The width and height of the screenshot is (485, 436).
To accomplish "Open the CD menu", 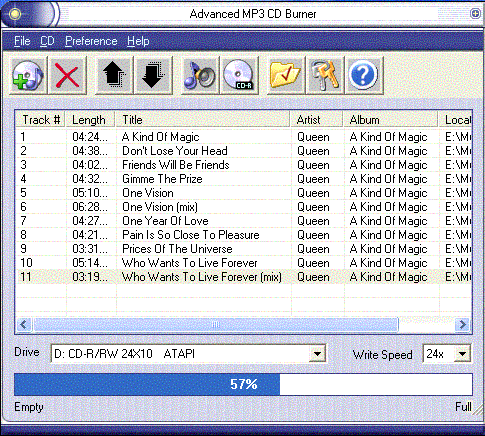I will (x=47, y=41).
